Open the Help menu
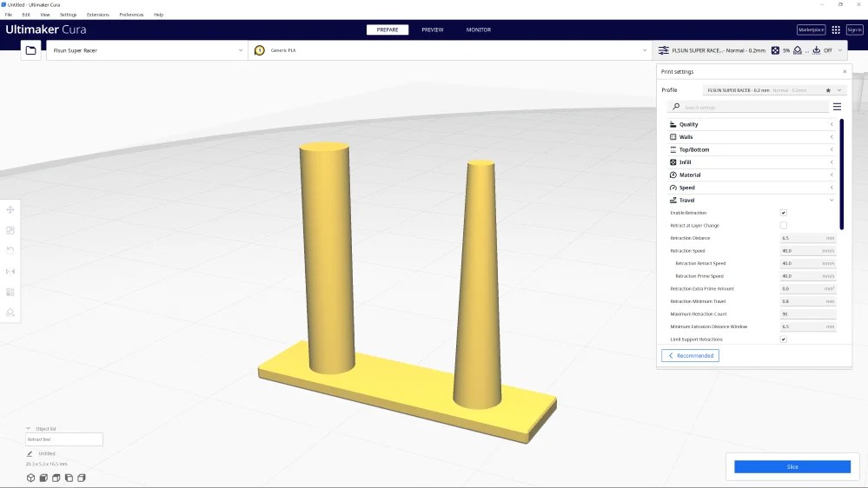The height and width of the screenshot is (488, 868). (158, 15)
